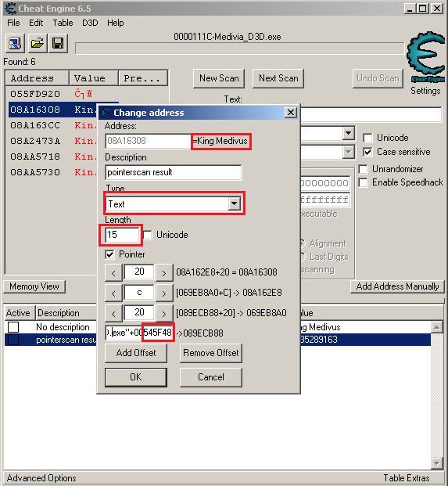Open Advanced Options
The image size is (448, 486).
41,478
